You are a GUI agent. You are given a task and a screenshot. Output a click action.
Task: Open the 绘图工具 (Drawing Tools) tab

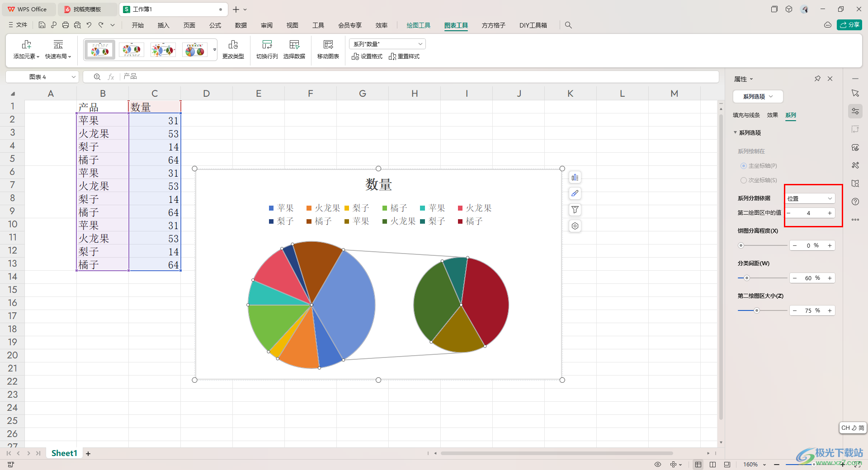coord(418,25)
